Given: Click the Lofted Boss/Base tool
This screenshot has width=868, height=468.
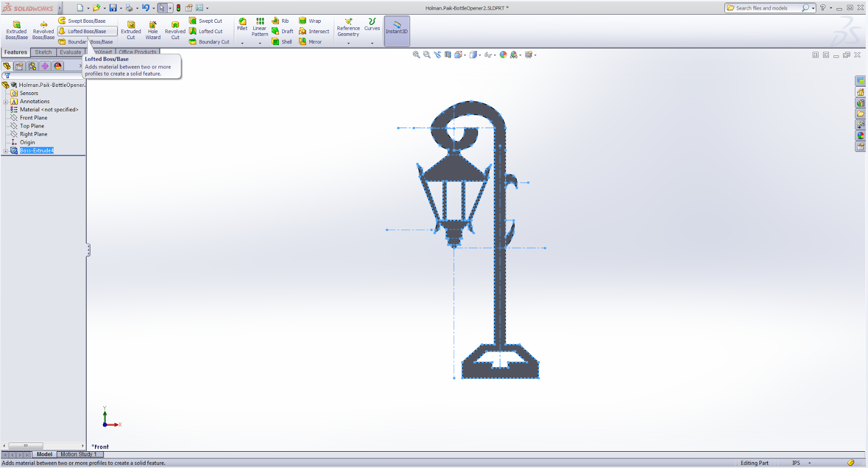Looking at the screenshot, I should pos(87,31).
